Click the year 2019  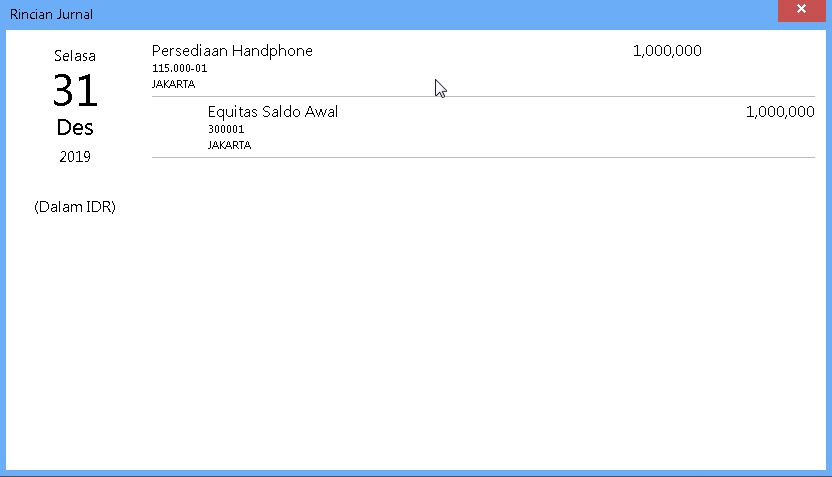pyautogui.click(x=75, y=156)
